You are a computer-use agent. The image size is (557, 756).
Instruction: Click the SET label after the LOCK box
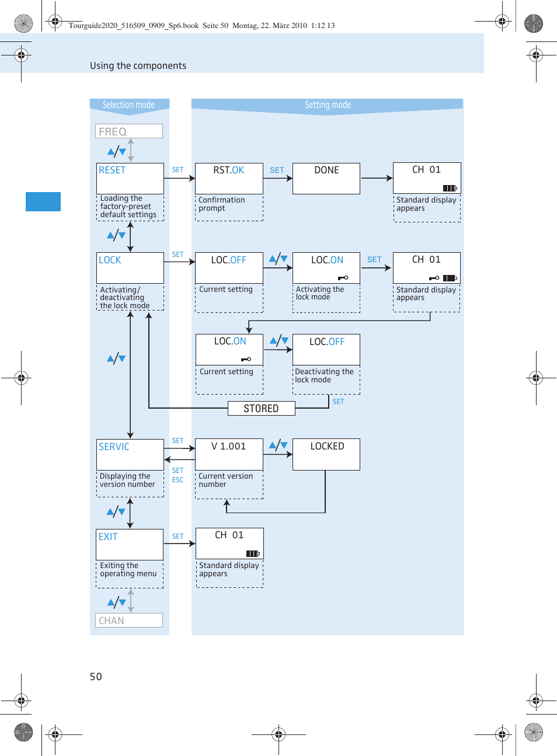(177, 255)
